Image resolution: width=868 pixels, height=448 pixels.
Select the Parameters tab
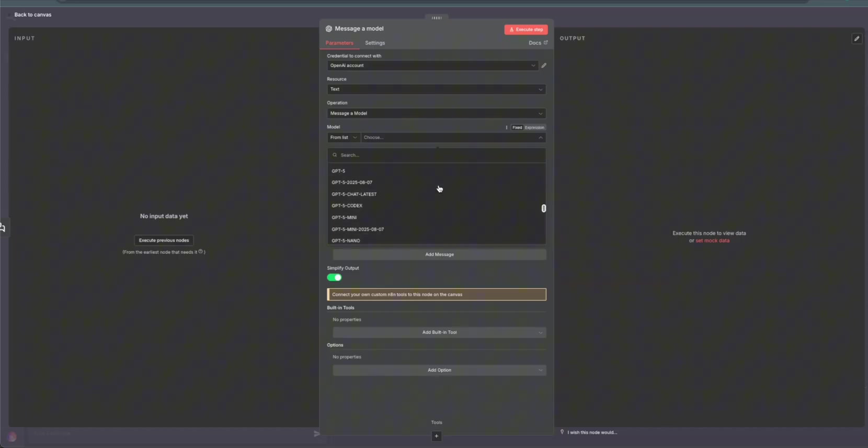pos(339,43)
